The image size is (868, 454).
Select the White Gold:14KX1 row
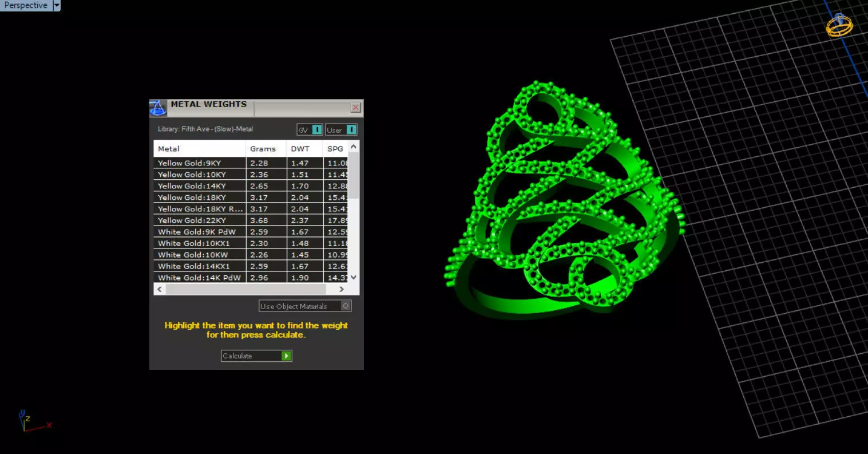pyautogui.click(x=251, y=266)
